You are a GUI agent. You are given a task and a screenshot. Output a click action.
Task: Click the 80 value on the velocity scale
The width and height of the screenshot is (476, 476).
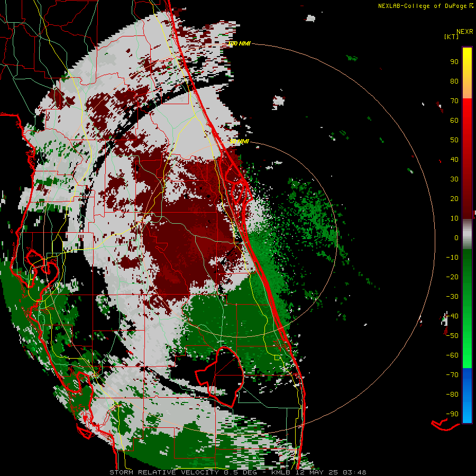tap(454, 81)
